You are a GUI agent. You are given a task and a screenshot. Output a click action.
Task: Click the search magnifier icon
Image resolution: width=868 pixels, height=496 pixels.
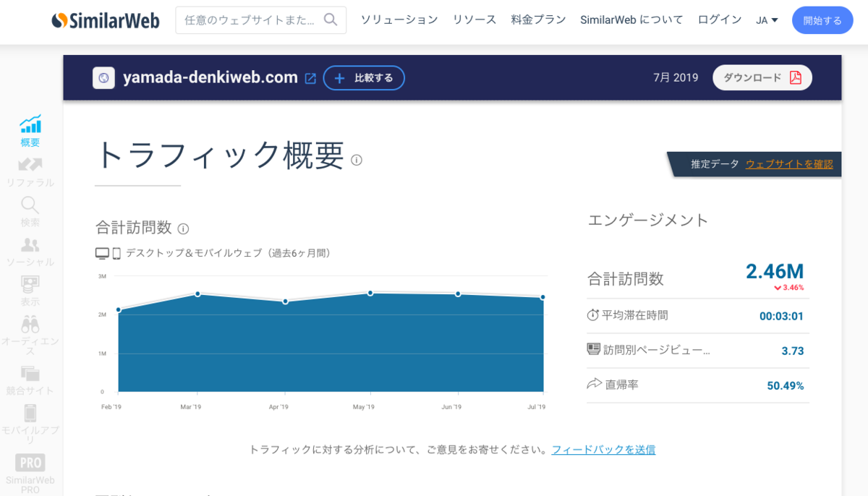point(331,20)
